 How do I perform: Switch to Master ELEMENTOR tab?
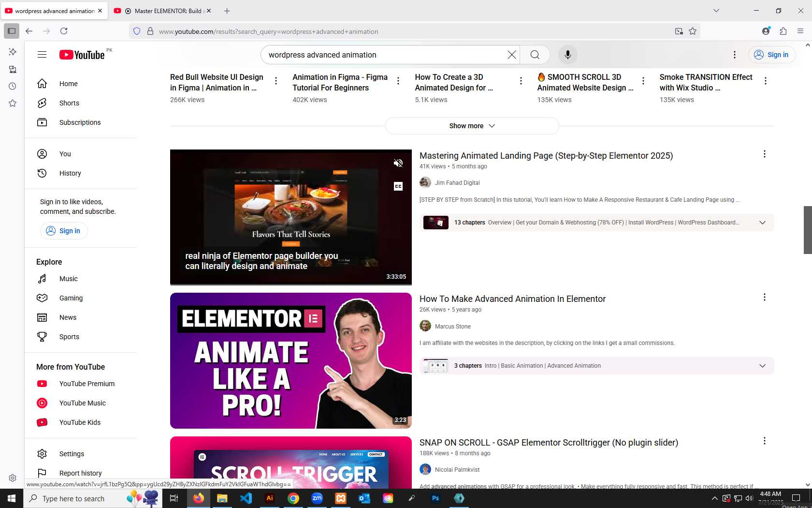[x=163, y=11]
